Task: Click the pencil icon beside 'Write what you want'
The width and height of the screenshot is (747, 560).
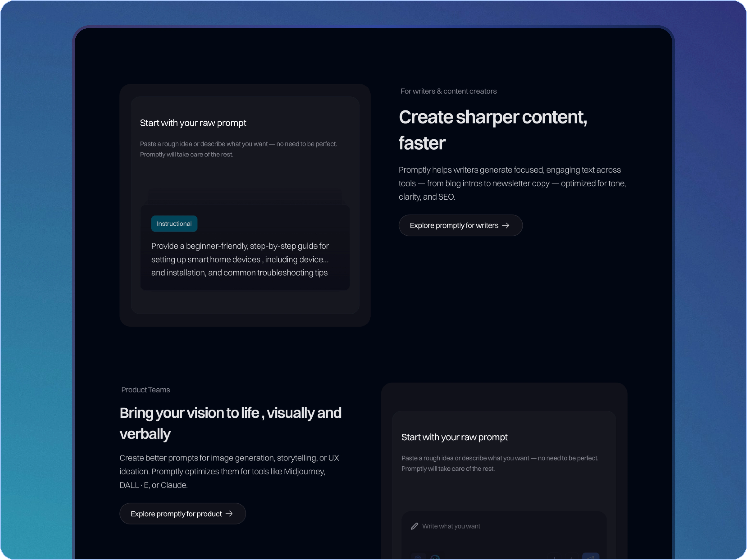Action: coord(414,526)
